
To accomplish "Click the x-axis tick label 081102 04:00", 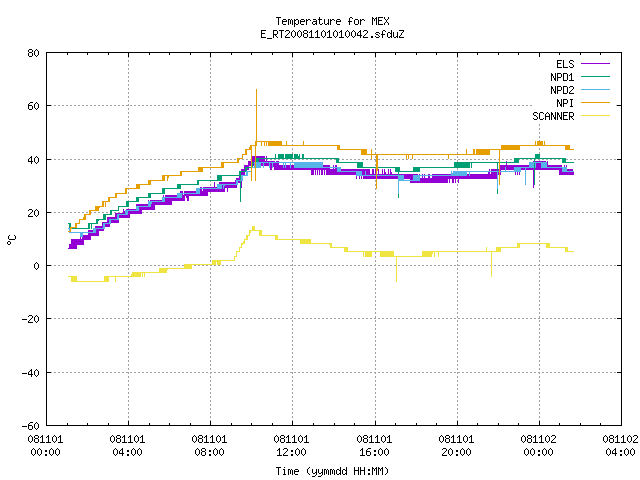I will point(620,446).
